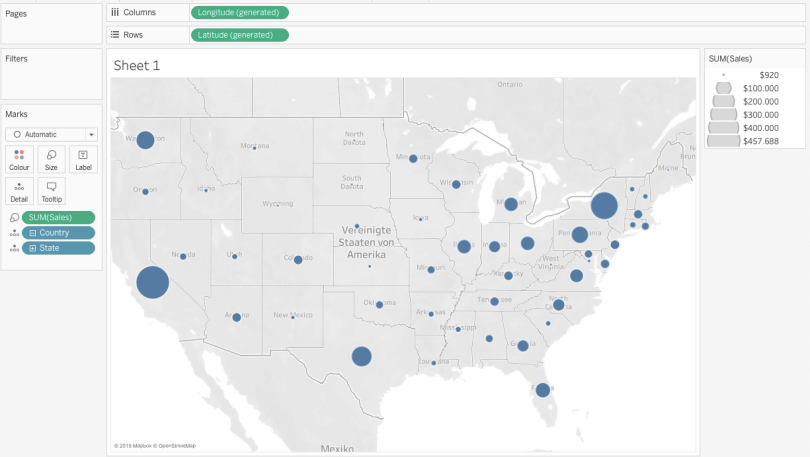Click the Sheet 1 title

(x=137, y=66)
